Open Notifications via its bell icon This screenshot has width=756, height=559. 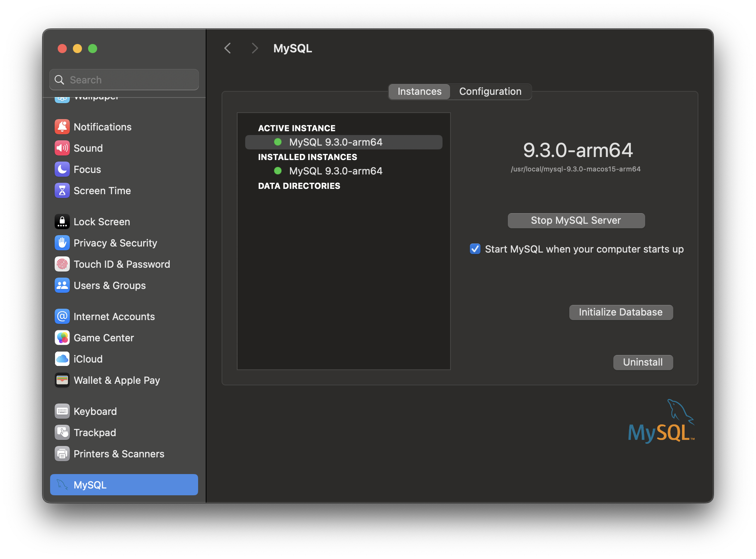click(62, 127)
